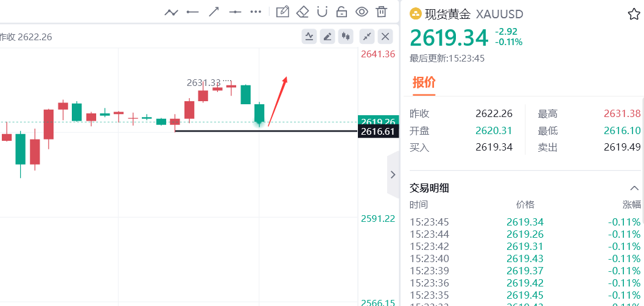Select the polyline drawing tool

click(x=171, y=12)
